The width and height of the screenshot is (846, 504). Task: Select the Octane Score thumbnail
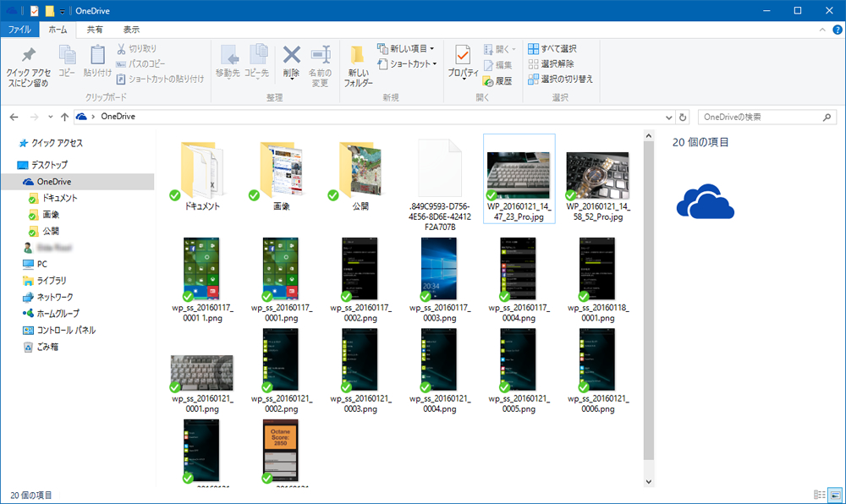[281, 451]
